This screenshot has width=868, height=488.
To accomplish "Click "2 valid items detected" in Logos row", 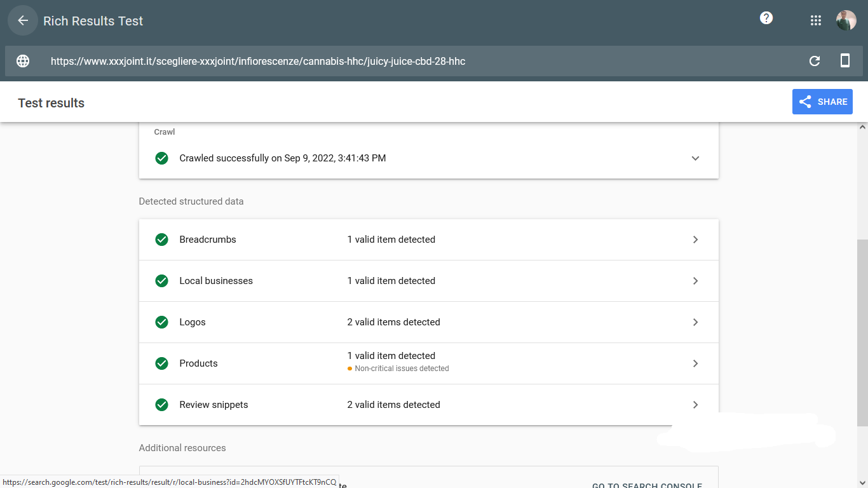I will click(393, 322).
